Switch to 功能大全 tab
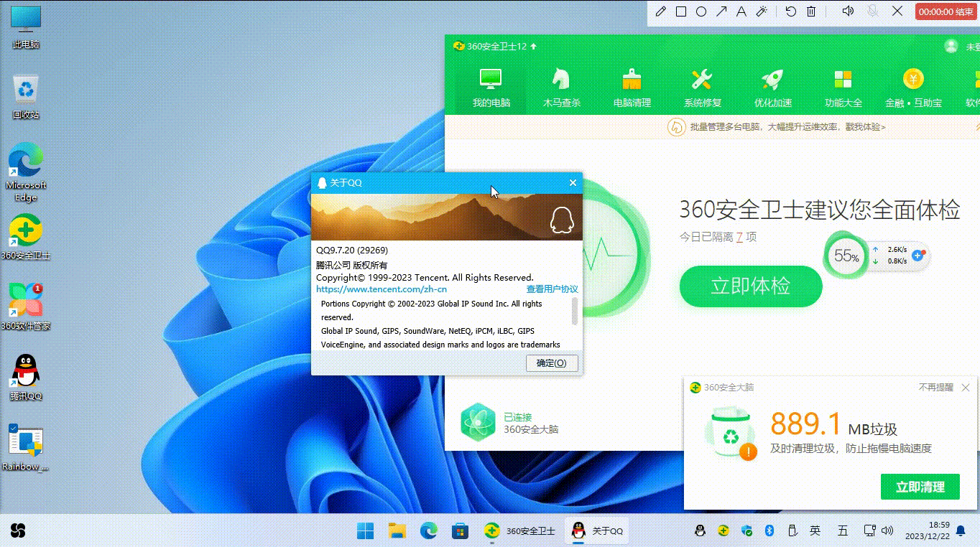This screenshot has height=547, width=980. (x=843, y=88)
